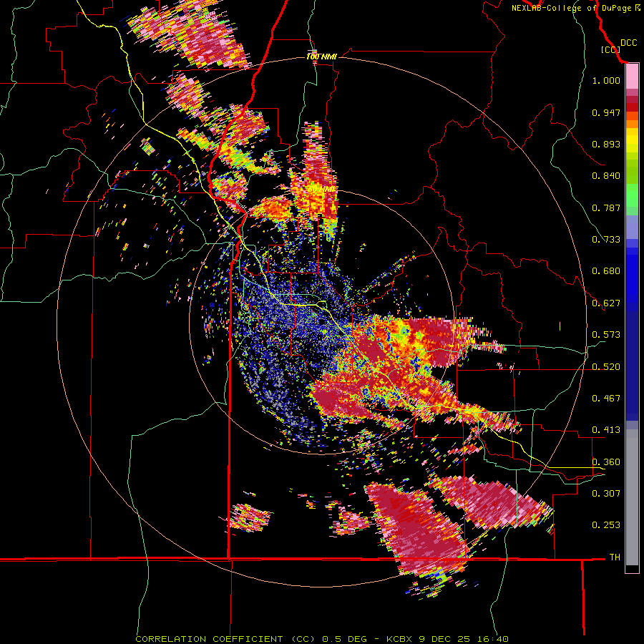The image size is (644, 644).
Task: Select the 0.627 scale value
Action: (x=606, y=303)
